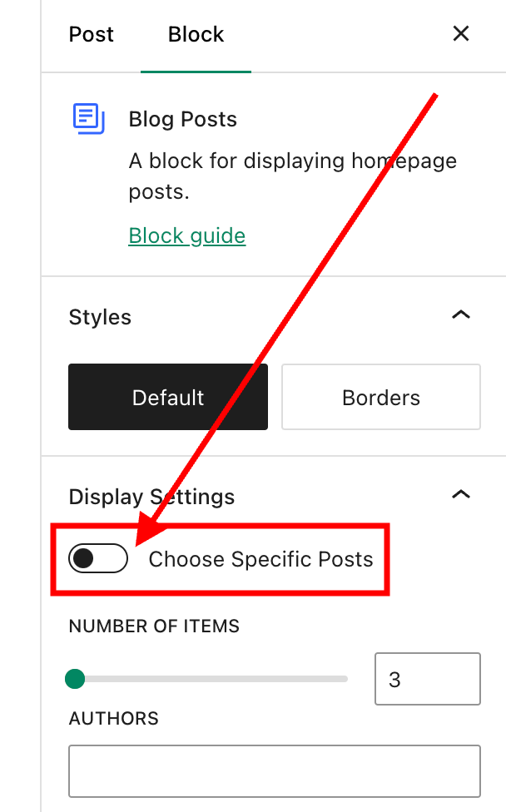Viewport: 506px width, 812px height.
Task: Click the Blog Posts block title
Action: [x=183, y=119]
